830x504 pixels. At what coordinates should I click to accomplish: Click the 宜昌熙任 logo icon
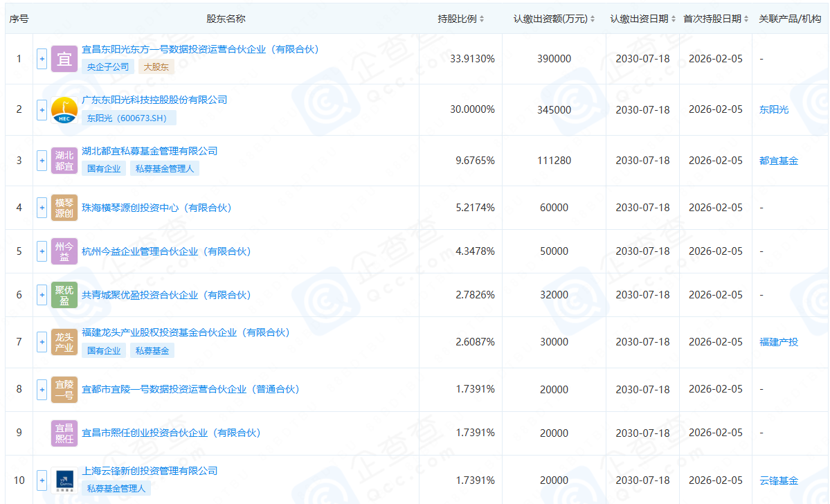click(64, 433)
